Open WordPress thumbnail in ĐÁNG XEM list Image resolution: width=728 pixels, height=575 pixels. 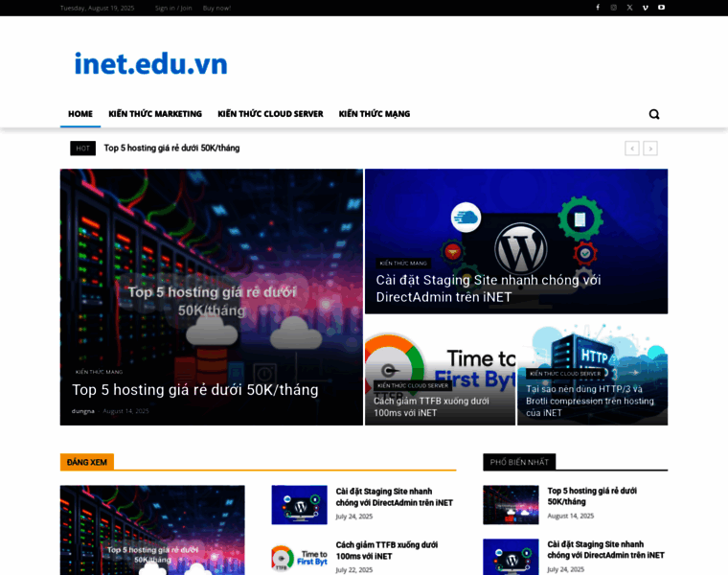click(x=300, y=505)
